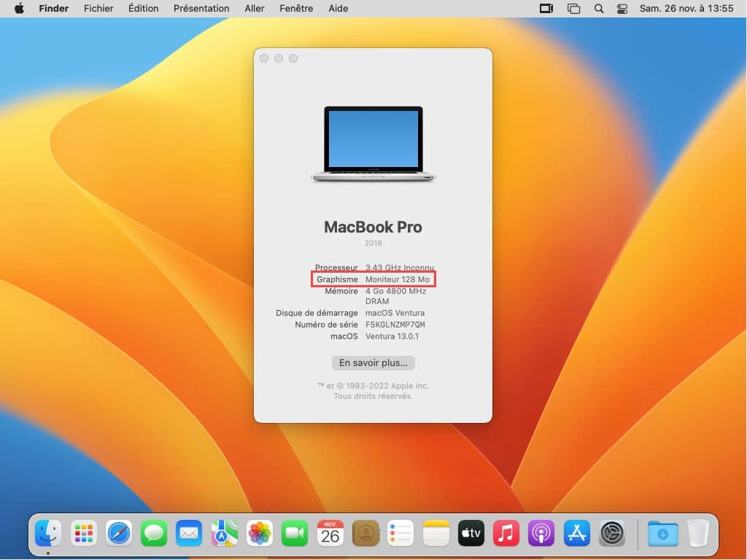Open the Édition menu

pyautogui.click(x=144, y=9)
